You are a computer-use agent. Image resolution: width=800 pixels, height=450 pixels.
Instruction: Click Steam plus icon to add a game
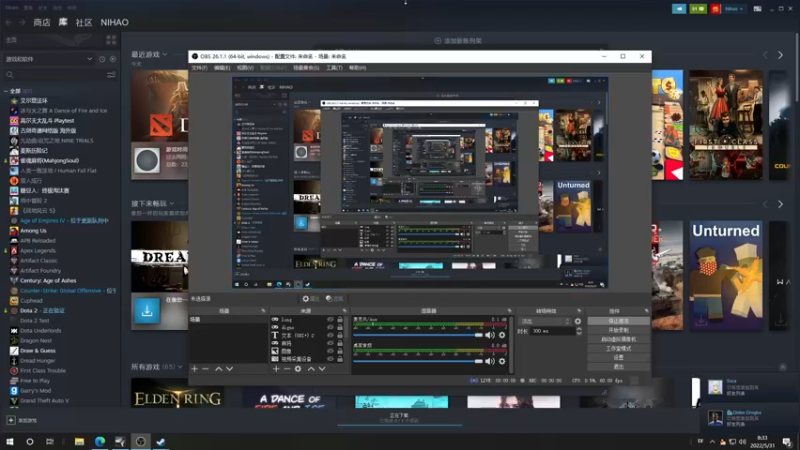pos(11,420)
